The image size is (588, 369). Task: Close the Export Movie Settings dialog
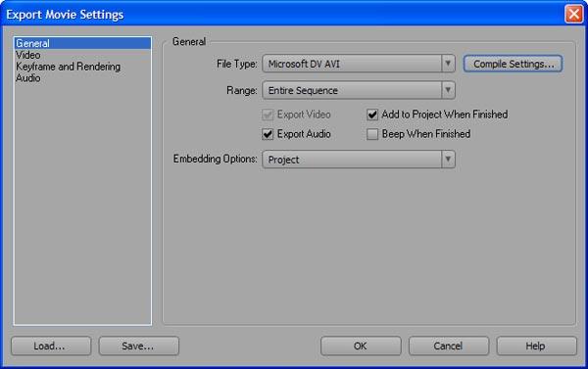click(x=573, y=15)
